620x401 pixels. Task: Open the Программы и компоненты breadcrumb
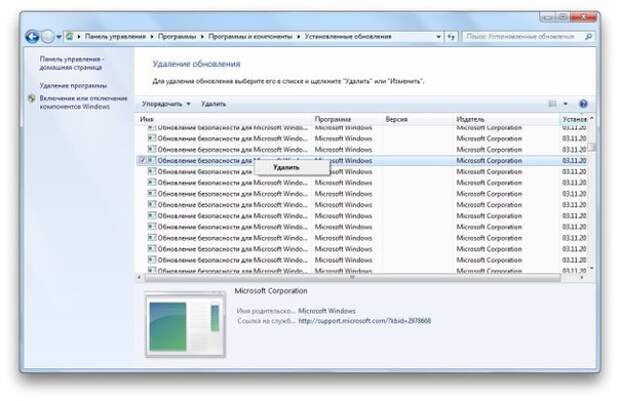[x=250, y=36]
